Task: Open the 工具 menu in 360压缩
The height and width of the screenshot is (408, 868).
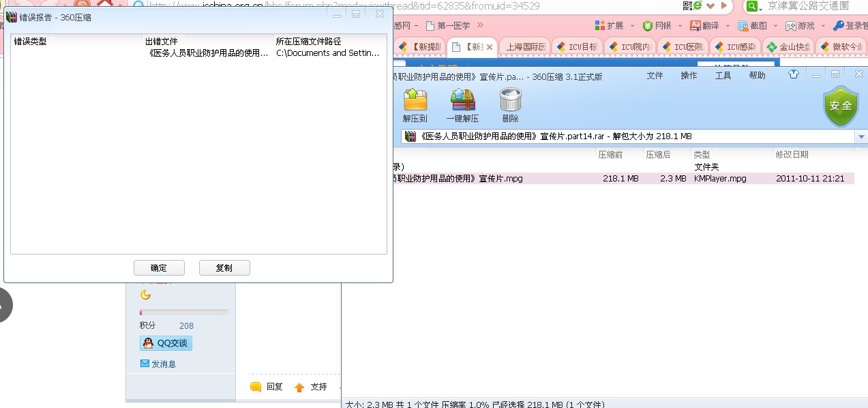Action: pos(722,75)
